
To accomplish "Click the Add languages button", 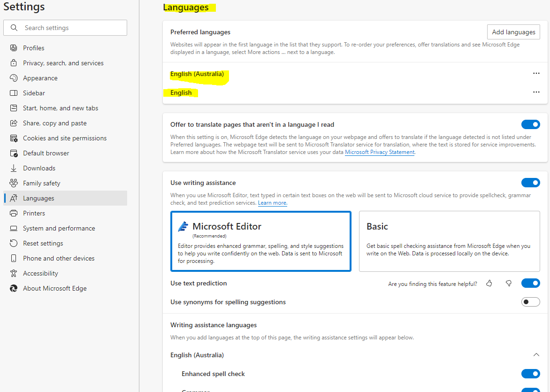I will [x=513, y=32].
